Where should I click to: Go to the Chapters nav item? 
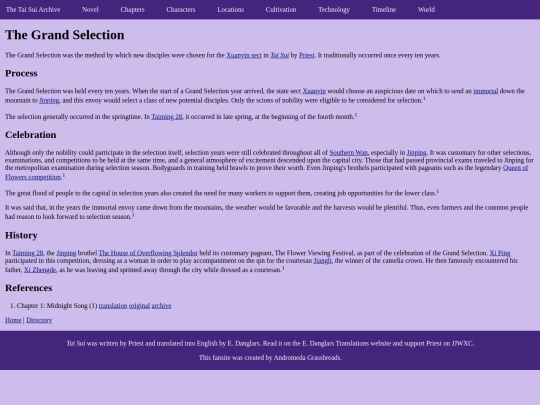click(x=133, y=10)
